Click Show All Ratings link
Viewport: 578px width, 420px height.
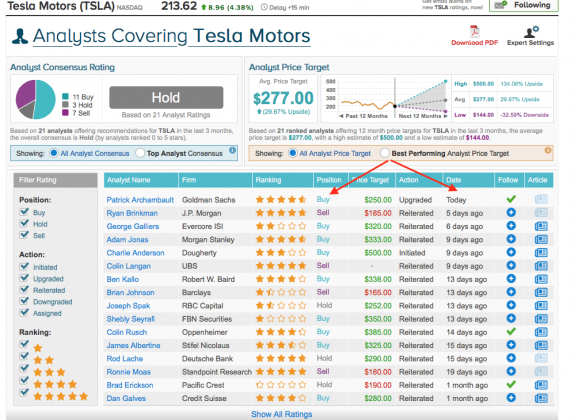282,414
